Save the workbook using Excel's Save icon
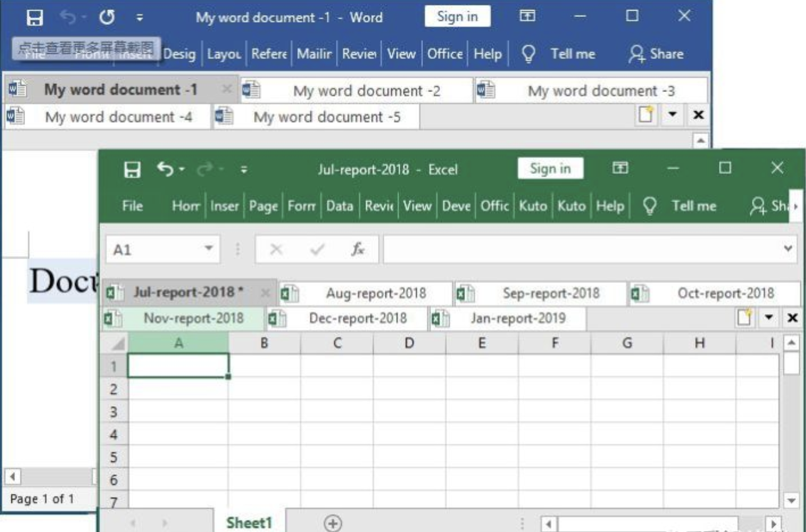This screenshot has width=806, height=532. 131,170
